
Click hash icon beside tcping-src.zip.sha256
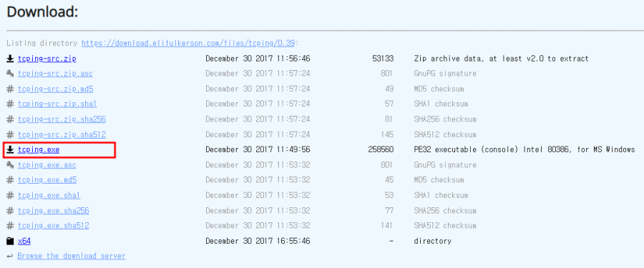coord(10,119)
